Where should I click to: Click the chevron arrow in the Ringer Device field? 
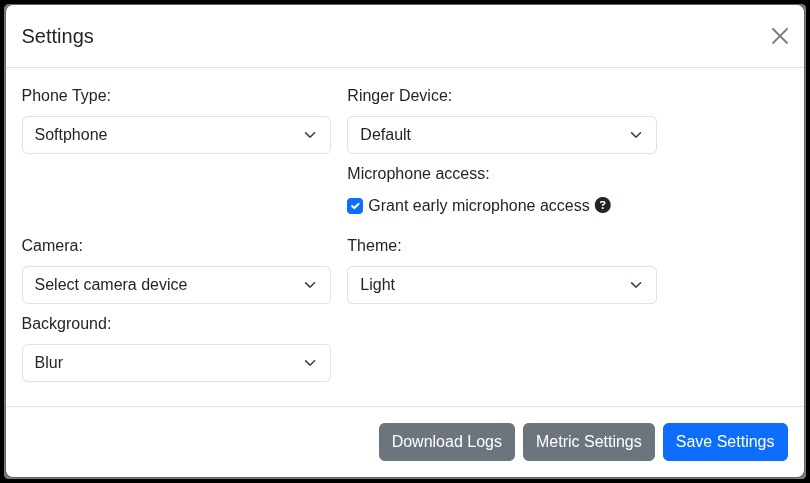pyautogui.click(x=636, y=135)
